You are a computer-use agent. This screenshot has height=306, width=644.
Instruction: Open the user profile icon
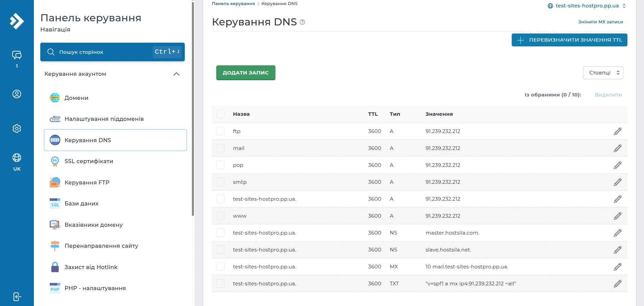[x=17, y=94]
